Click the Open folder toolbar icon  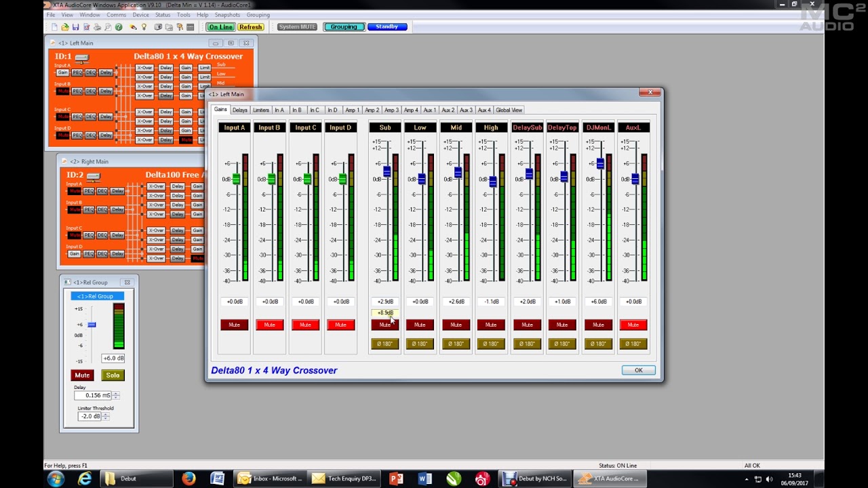click(x=65, y=27)
